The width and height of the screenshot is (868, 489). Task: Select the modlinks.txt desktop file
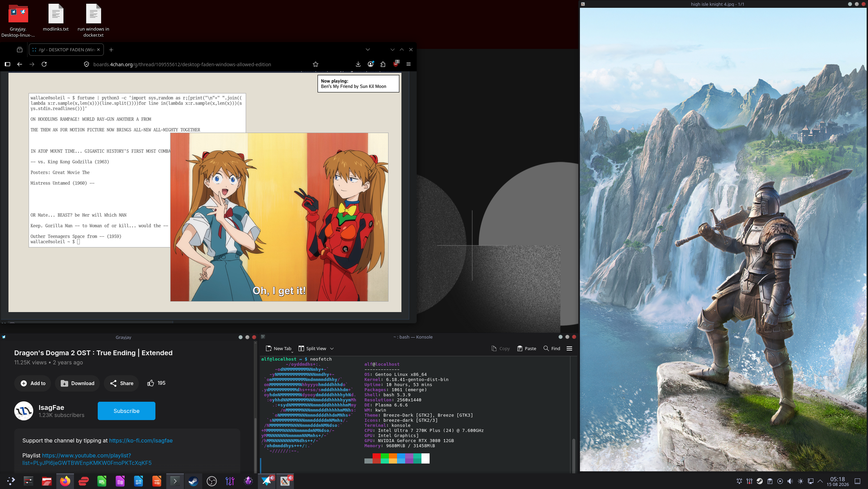click(x=56, y=18)
